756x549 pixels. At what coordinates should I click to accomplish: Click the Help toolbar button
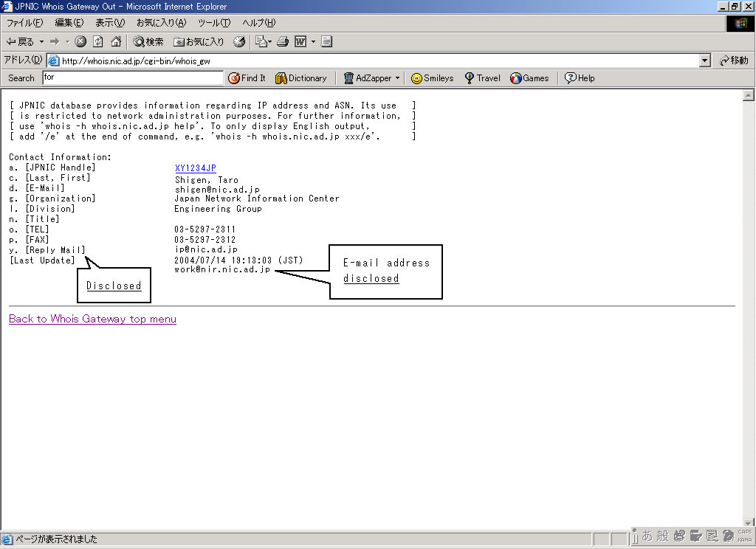(x=580, y=78)
